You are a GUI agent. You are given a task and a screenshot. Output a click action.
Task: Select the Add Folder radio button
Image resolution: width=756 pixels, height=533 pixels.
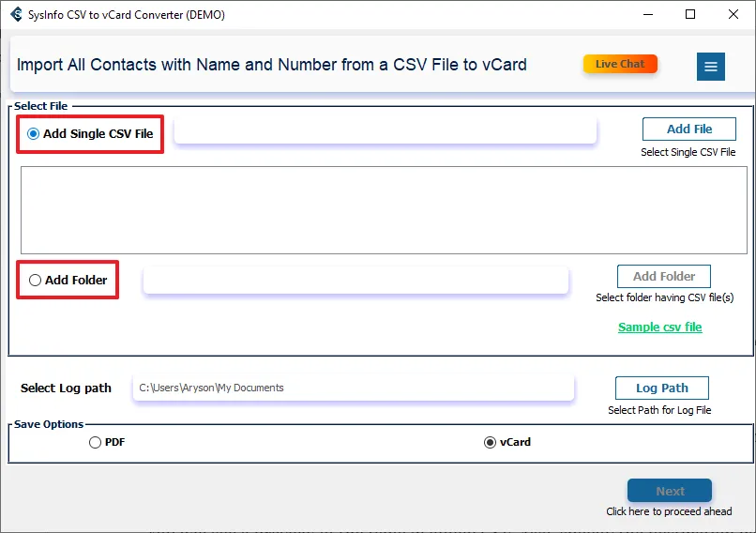pos(35,280)
